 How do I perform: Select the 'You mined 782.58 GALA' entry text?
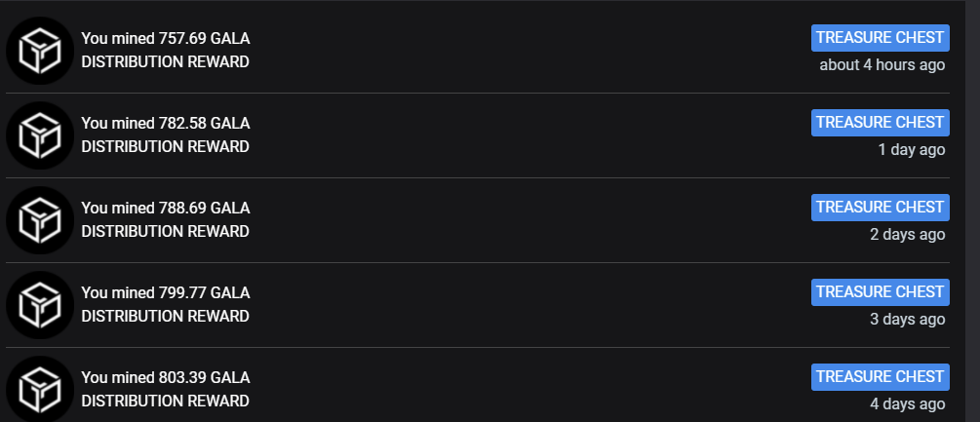(x=166, y=124)
